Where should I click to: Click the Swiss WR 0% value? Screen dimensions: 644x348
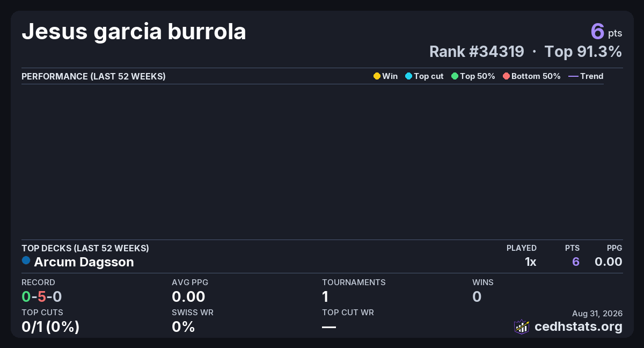coord(183,327)
